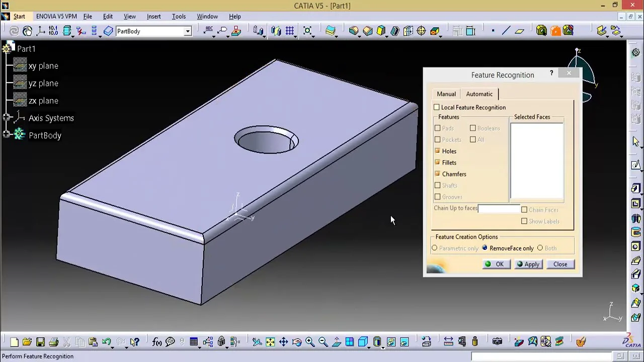Click the dialog's question mark help button
The width and height of the screenshot is (644, 362).
point(551,73)
